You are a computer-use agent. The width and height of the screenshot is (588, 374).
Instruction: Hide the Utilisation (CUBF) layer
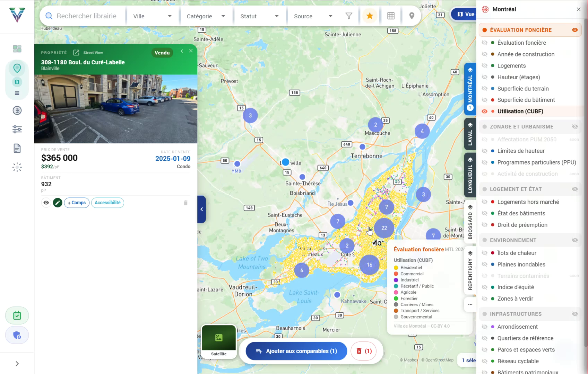[485, 111]
